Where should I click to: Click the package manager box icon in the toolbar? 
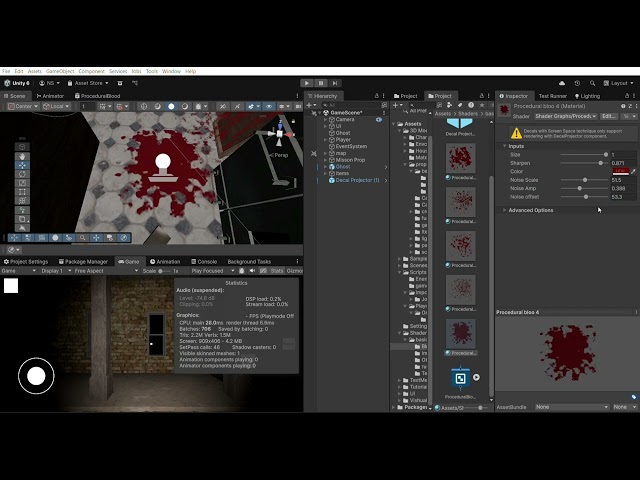click(x=120, y=83)
